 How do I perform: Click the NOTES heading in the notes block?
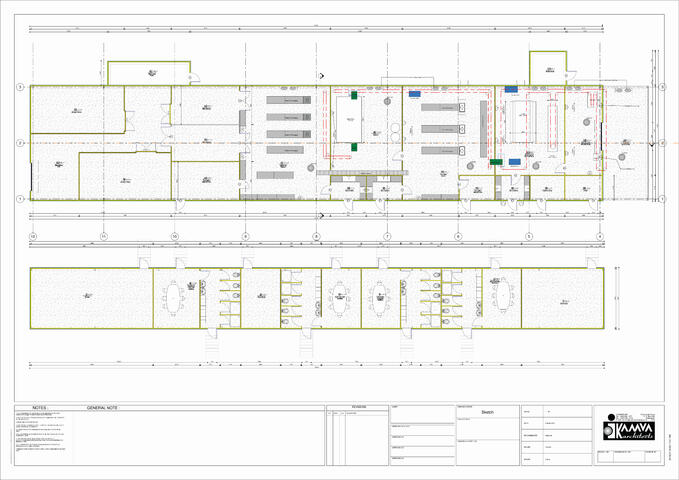coord(41,408)
